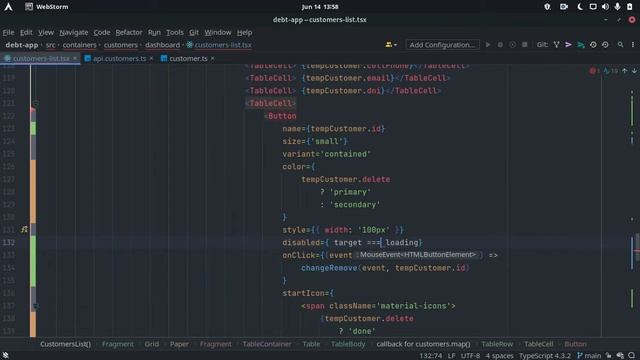Open the Refactor menu
This screenshot has width=640, height=360.
click(x=129, y=32)
